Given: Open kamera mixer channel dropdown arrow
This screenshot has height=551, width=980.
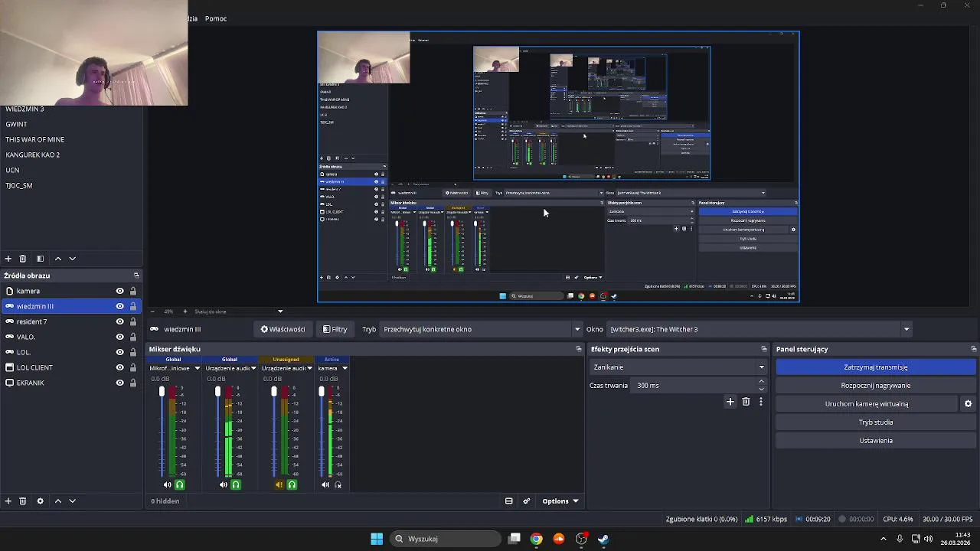Looking at the screenshot, I should coord(345,368).
